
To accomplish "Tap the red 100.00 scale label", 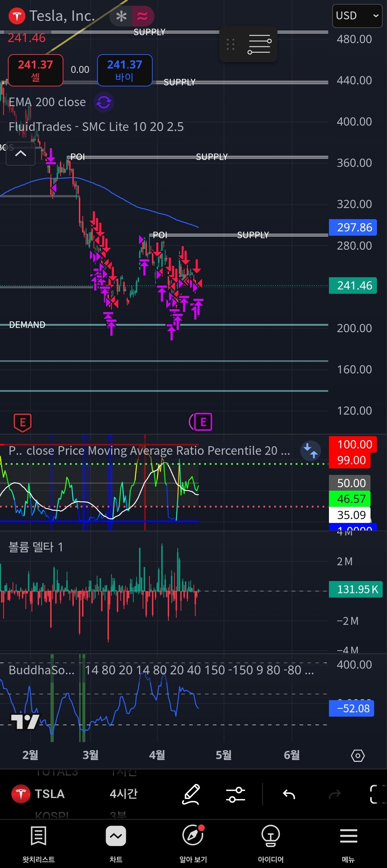I will (353, 444).
